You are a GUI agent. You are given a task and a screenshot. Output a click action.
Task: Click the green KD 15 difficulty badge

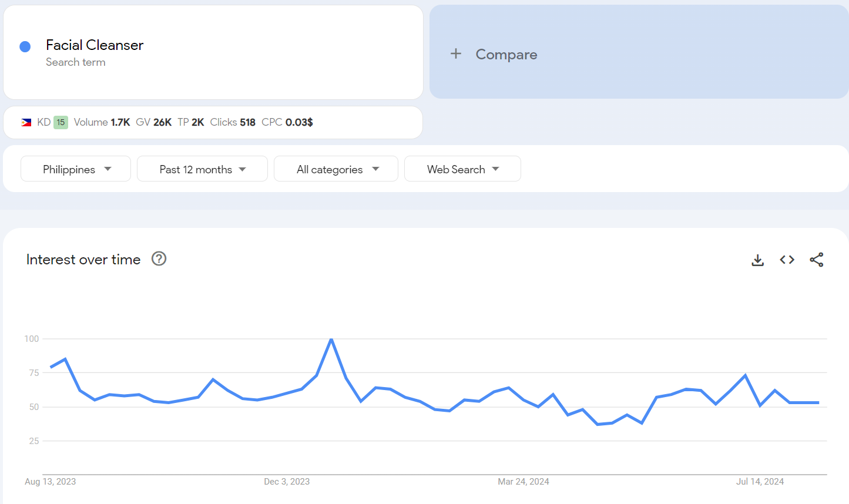click(x=61, y=122)
